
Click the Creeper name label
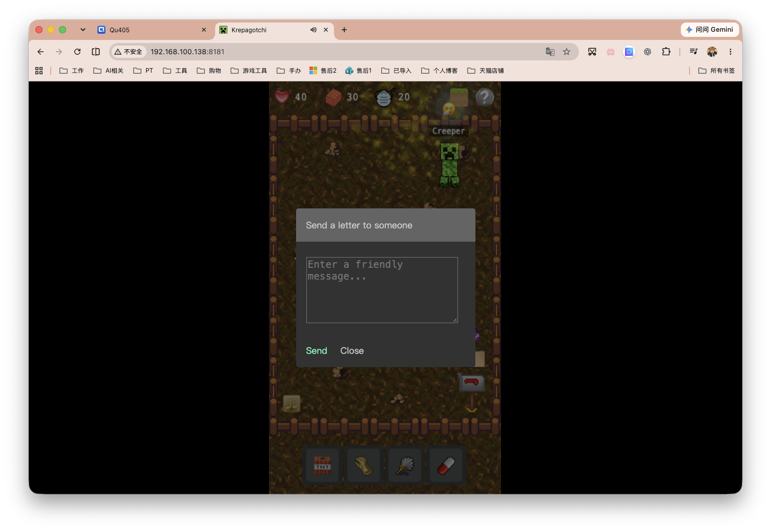pos(449,131)
